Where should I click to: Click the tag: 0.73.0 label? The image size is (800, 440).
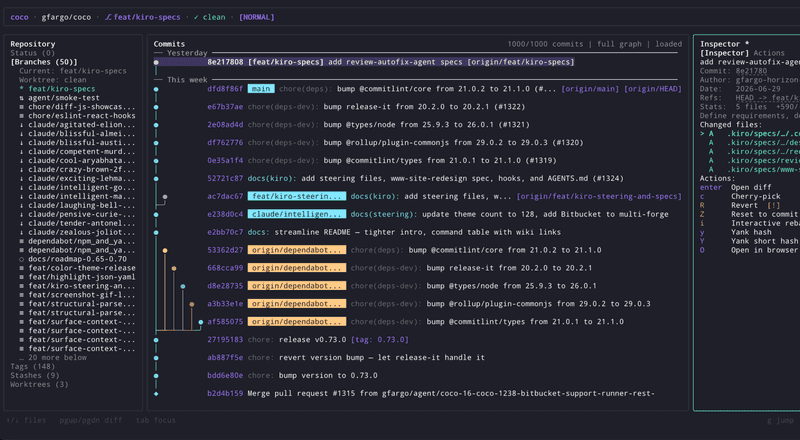click(380, 339)
